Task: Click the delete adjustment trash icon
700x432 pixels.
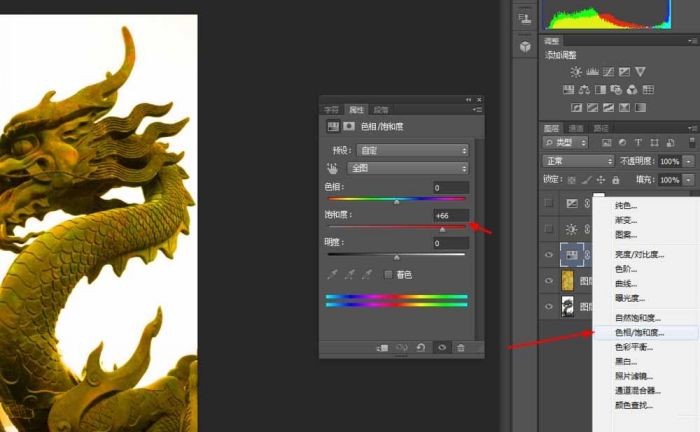Action: [461, 347]
